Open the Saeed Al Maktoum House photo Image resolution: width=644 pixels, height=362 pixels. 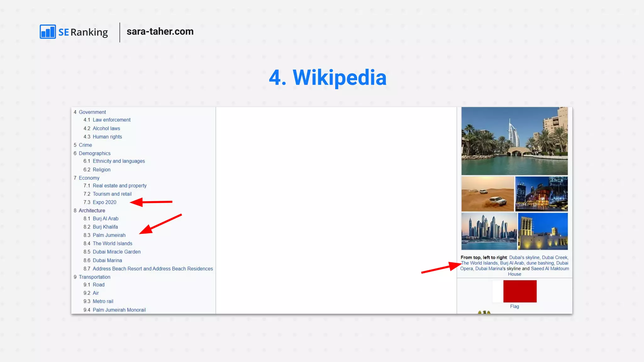543,231
